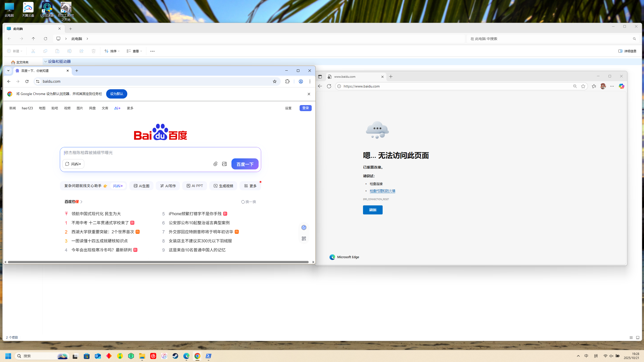Click the Delete trash icon in File Explorer

[x=94, y=51]
